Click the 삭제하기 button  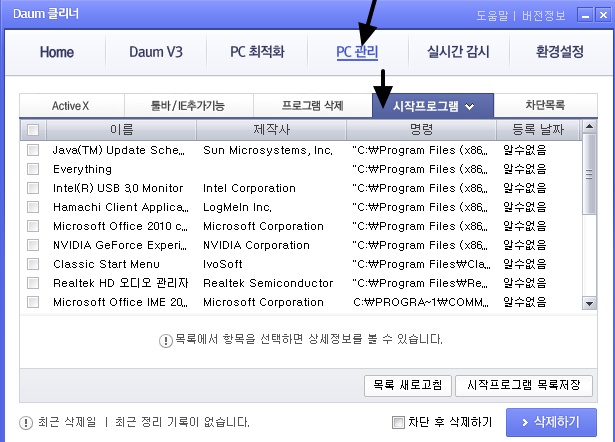(551, 422)
